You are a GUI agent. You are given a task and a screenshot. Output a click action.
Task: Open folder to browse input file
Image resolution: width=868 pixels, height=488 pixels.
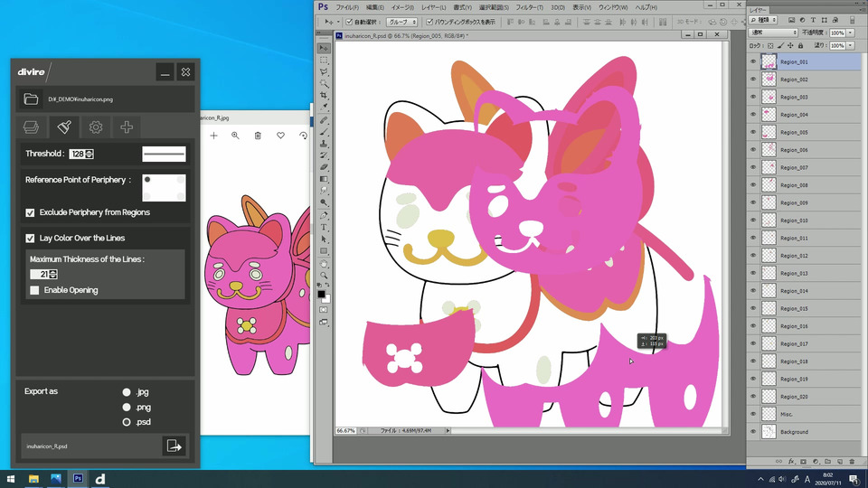point(31,99)
